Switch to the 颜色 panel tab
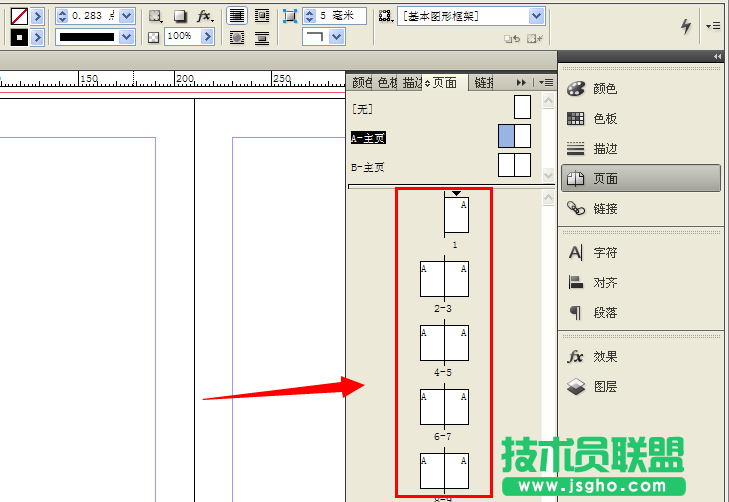The image size is (729, 502). tap(362, 83)
